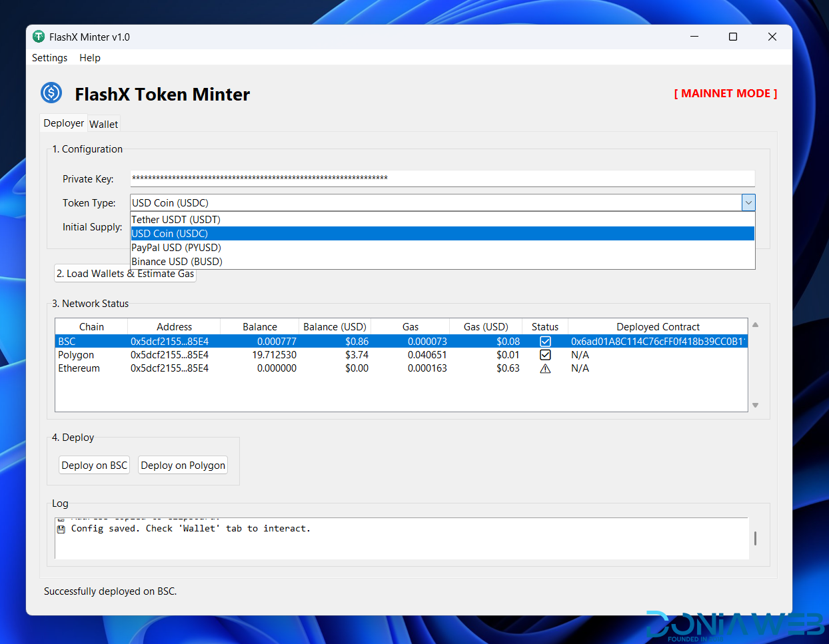Click the network table scroll-down arrow
The width and height of the screenshot is (829, 644).
(755, 405)
